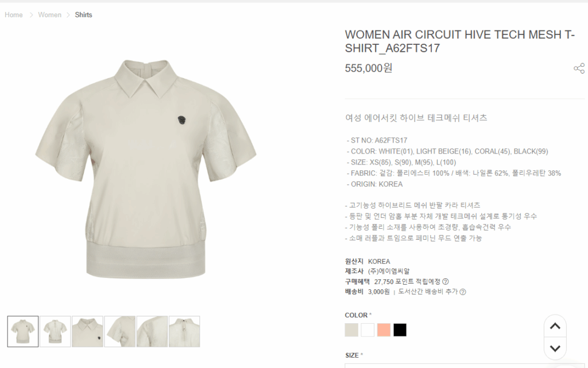
Task: Open the sixth back zipper thumbnail
Action: click(x=184, y=331)
